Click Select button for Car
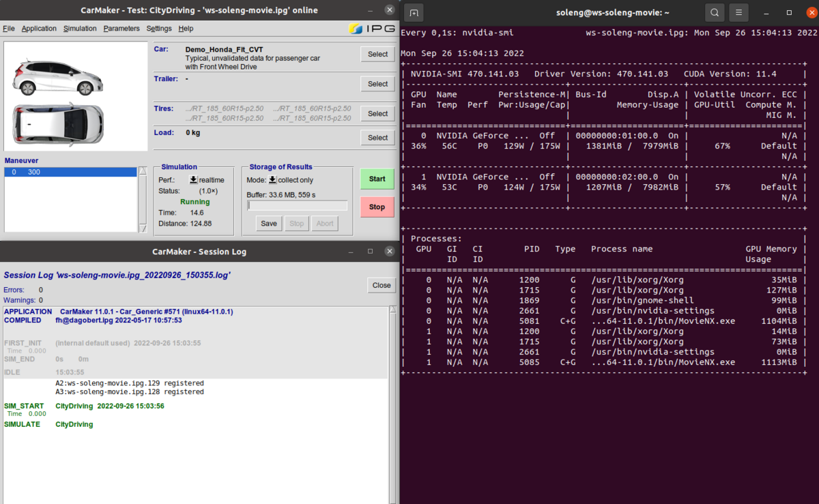The width and height of the screenshot is (819, 504). (377, 55)
